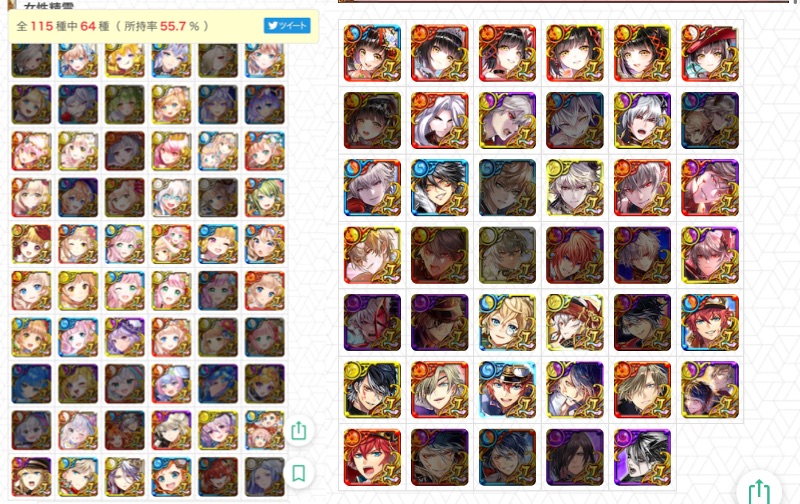Select the black-and-white haired character in yellow frame
This screenshot has height=504, width=800.
pyautogui.click(x=372, y=390)
